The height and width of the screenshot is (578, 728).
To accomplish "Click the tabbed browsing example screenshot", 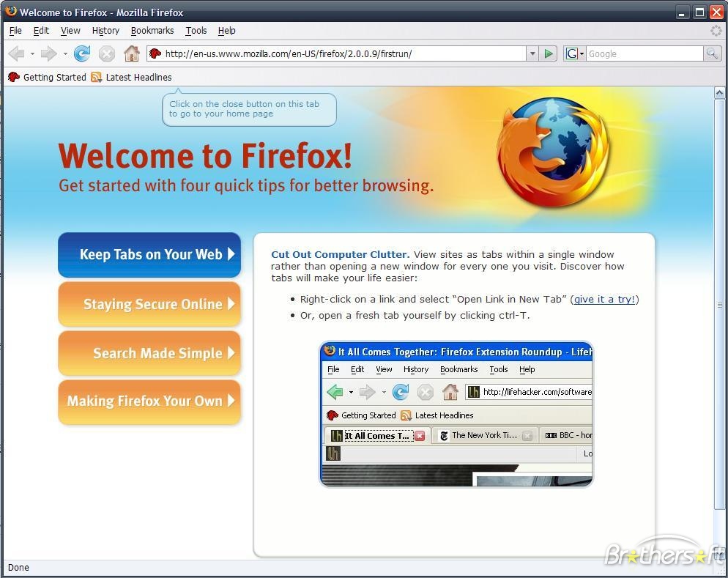I will tap(456, 414).
